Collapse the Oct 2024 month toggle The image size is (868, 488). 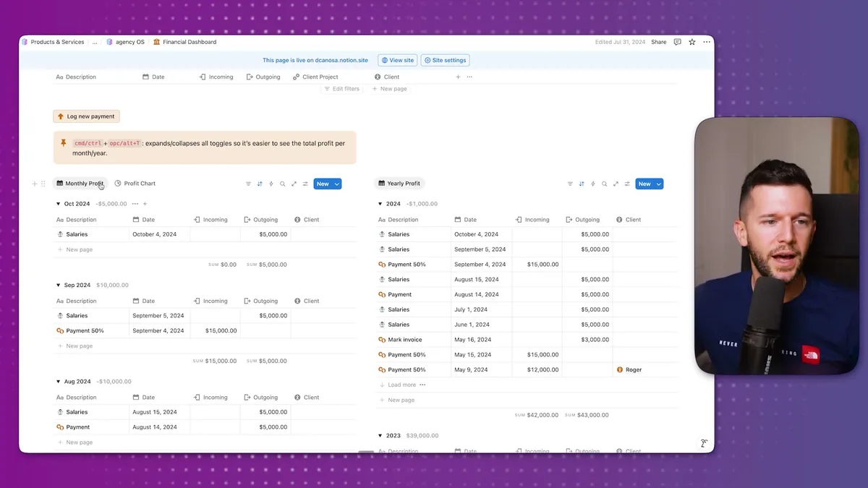coord(58,204)
